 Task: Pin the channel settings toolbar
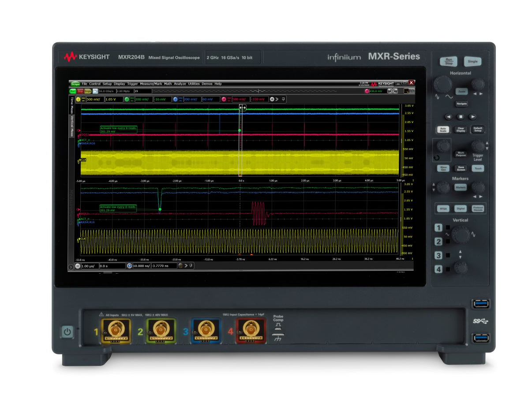pyautogui.click(x=283, y=100)
